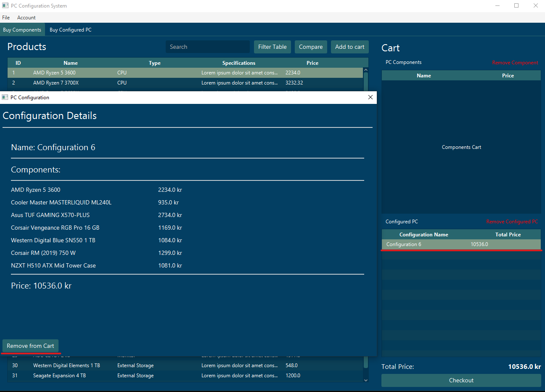This screenshot has height=392, width=545.
Task: Click the Filter Table button
Action: [x=272, y=47]
